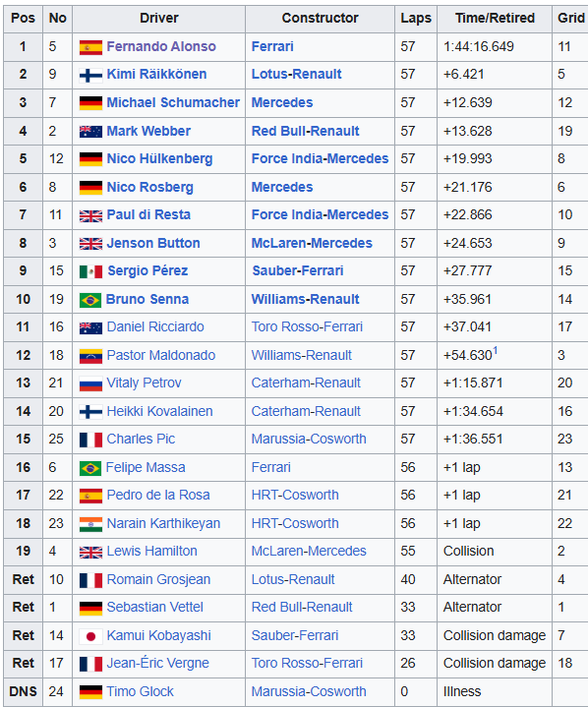Open the Jenson Button link

tap(153, 243)
